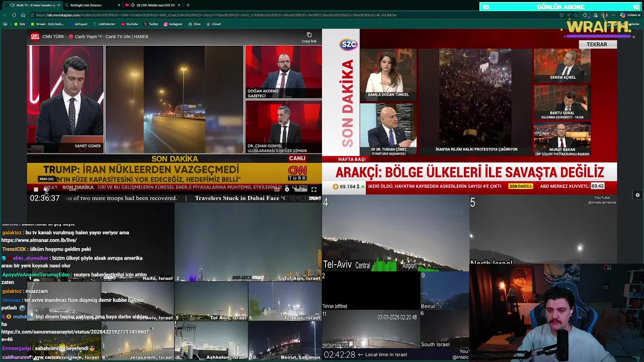The image size is (644, 362).
Task: Open the browser profile avatar
Action: tap(604, 15)
